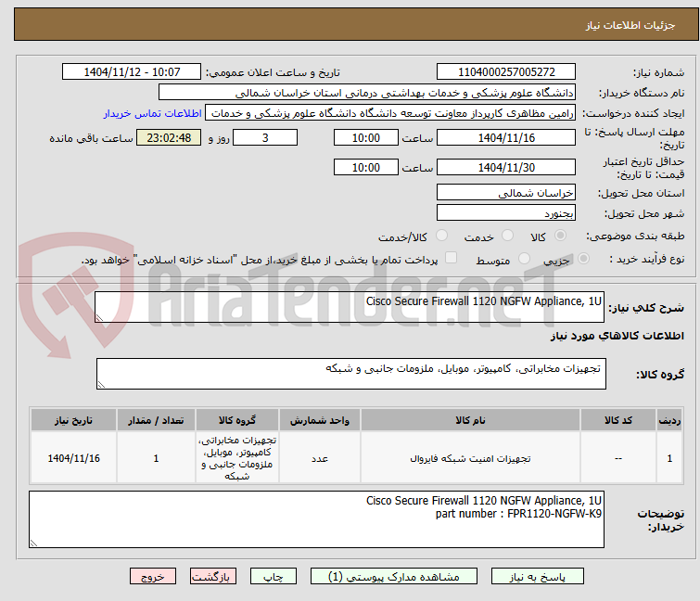
Task: Click the page header 'جزئیات اطلاعات نیاز'
Action: [630, 25]
